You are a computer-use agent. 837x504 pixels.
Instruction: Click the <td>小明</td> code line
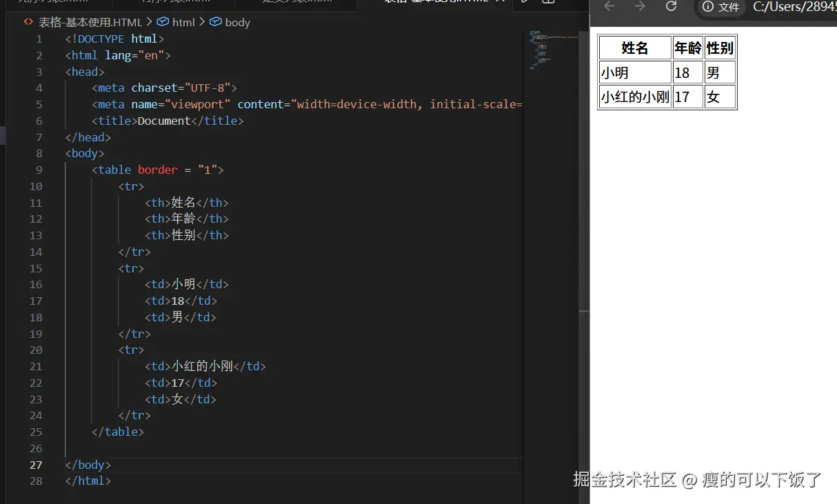pyautogui.click(x=186, y=284)
